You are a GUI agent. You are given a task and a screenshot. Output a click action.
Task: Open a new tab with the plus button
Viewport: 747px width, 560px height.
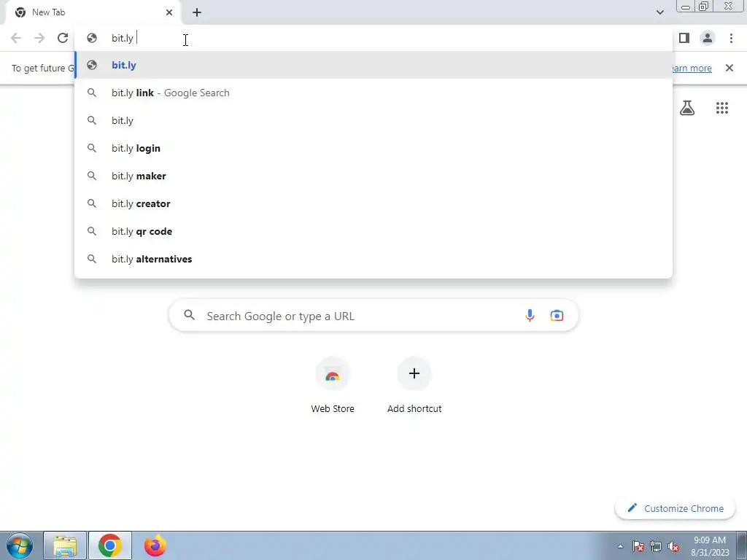click(197, 12)
